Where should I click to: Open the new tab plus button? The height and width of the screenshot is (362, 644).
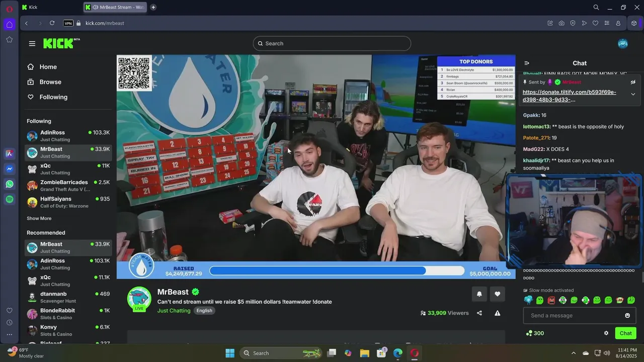(x=153, y=7)
